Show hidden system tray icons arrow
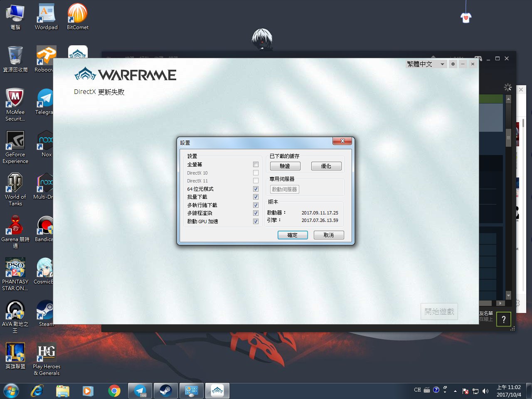Viewport: 532px width, 399px height. click(x=455, y=391)
